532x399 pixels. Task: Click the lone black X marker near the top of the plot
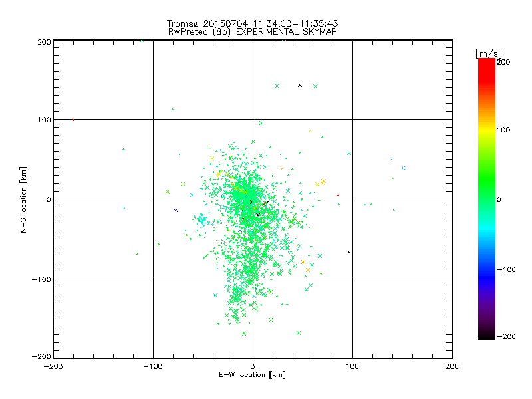point(300,86)
